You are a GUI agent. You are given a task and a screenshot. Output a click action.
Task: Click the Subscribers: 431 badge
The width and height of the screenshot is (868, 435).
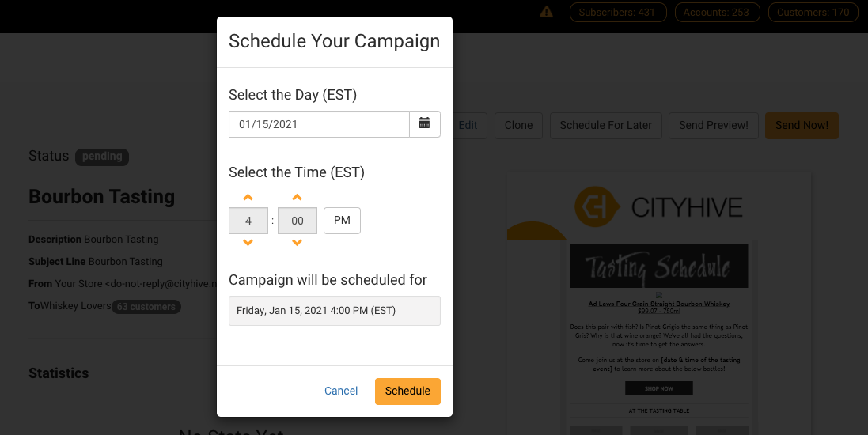617,13
